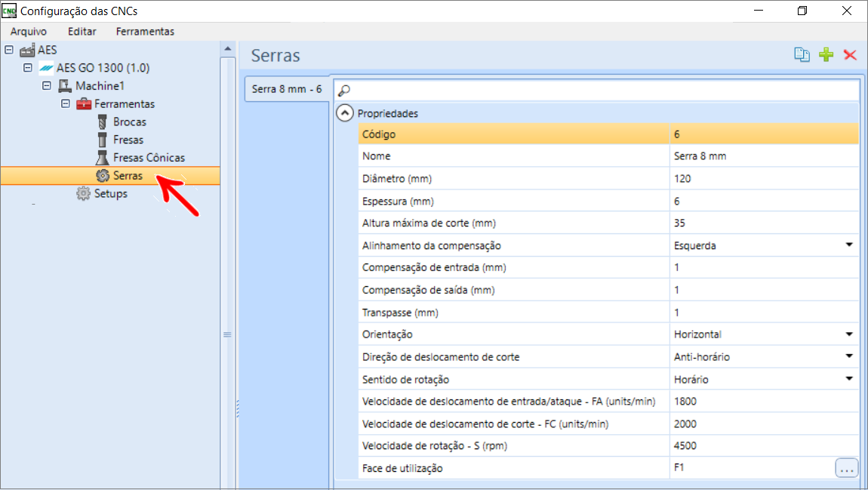
Task: Click the tree panel scrollbar grip handle
Action: coord(227,334)
